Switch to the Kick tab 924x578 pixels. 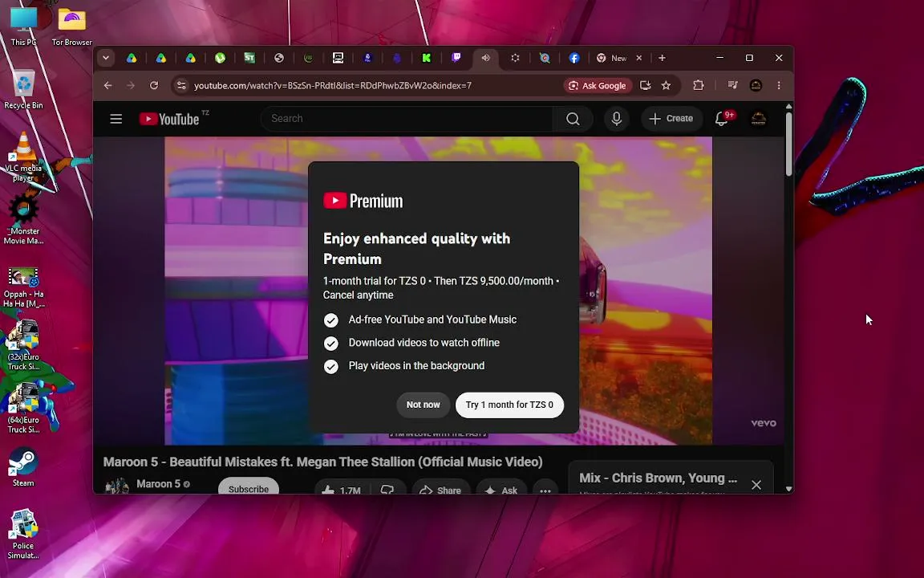pos(427,58)
